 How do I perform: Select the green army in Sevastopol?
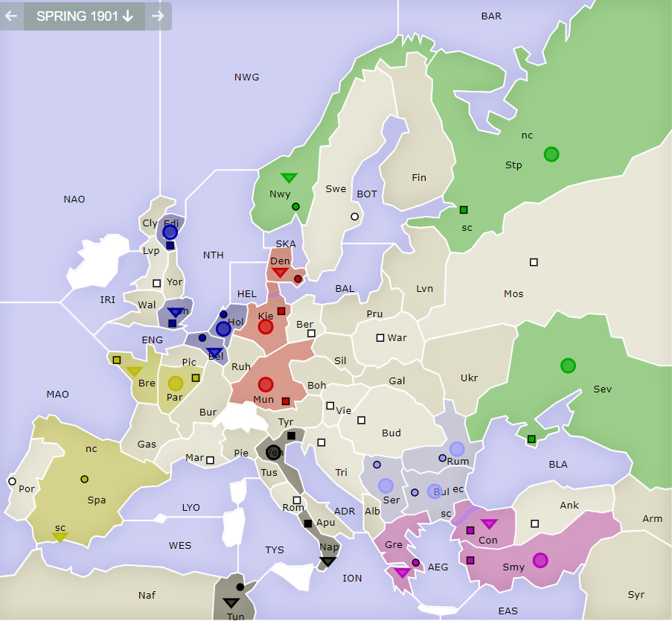tap(568, 366)
